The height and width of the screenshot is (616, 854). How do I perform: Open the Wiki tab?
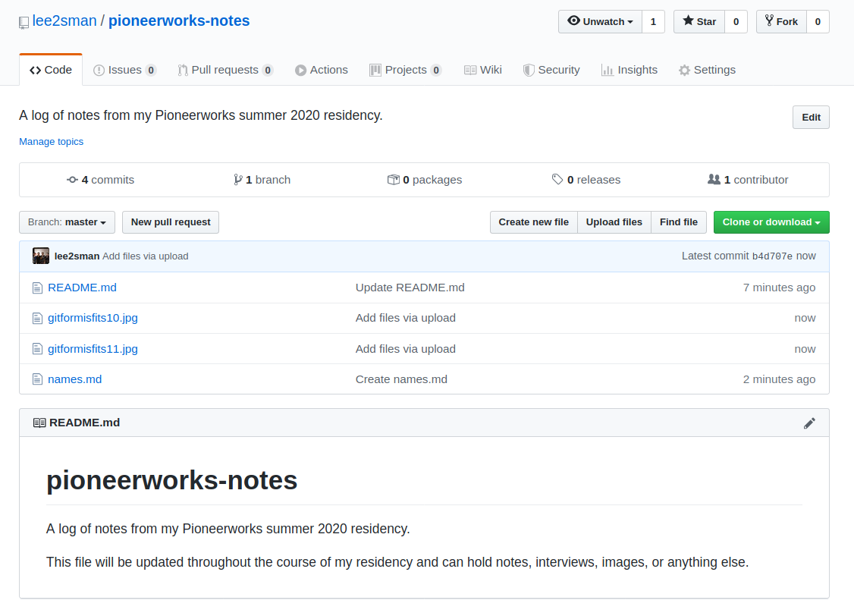pyautogui.click(x=483, y=70)
